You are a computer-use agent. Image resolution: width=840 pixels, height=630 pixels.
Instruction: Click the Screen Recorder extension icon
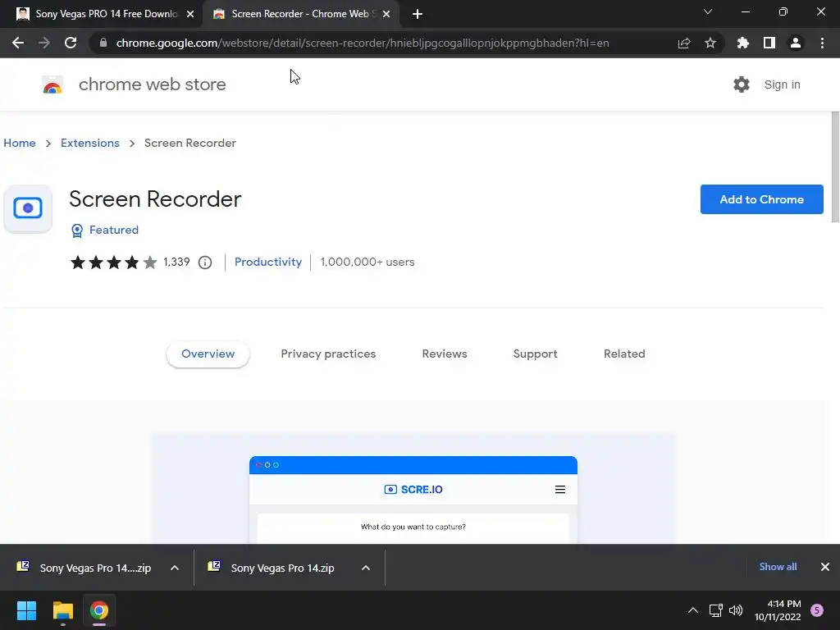point(28,208)
